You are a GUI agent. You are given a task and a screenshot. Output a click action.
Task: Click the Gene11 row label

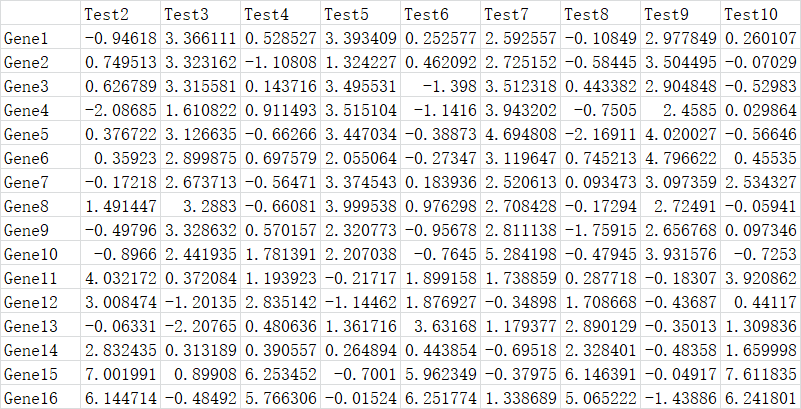(x=40, y=278)
